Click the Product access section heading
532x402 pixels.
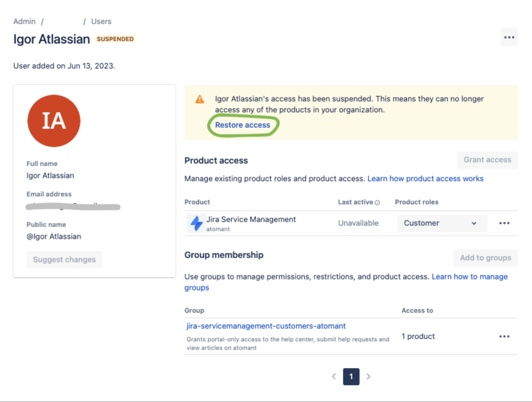click(x=216, y=161)
